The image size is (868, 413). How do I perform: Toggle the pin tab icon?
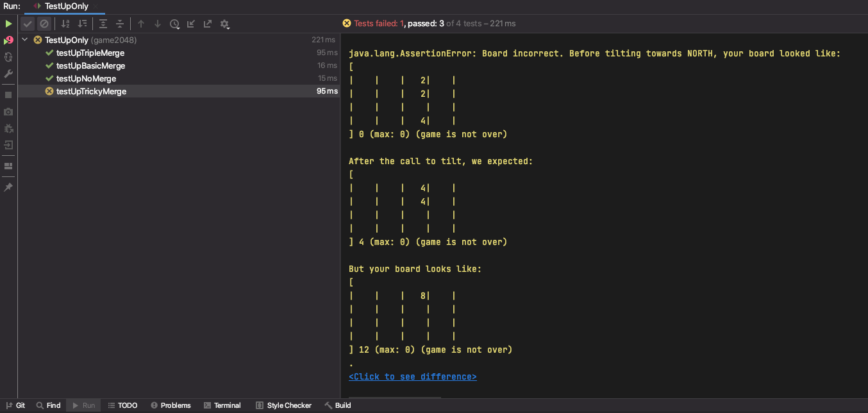pyautogui.click(x=8, y=187)
